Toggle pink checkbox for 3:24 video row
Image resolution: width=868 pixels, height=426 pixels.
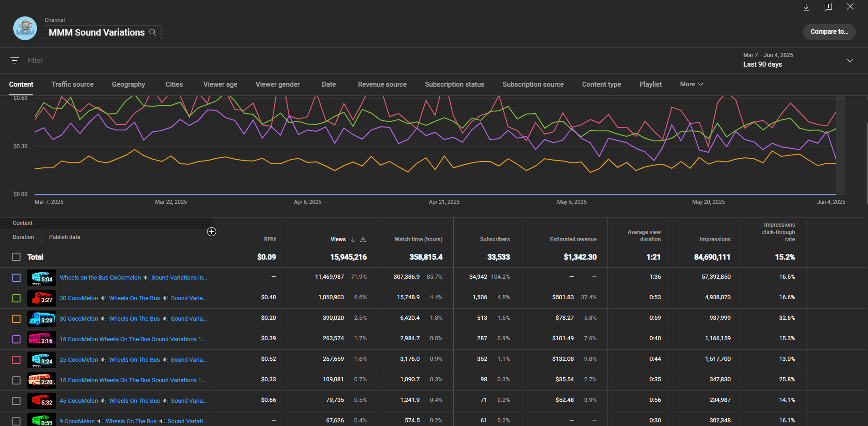coord(16,360)
